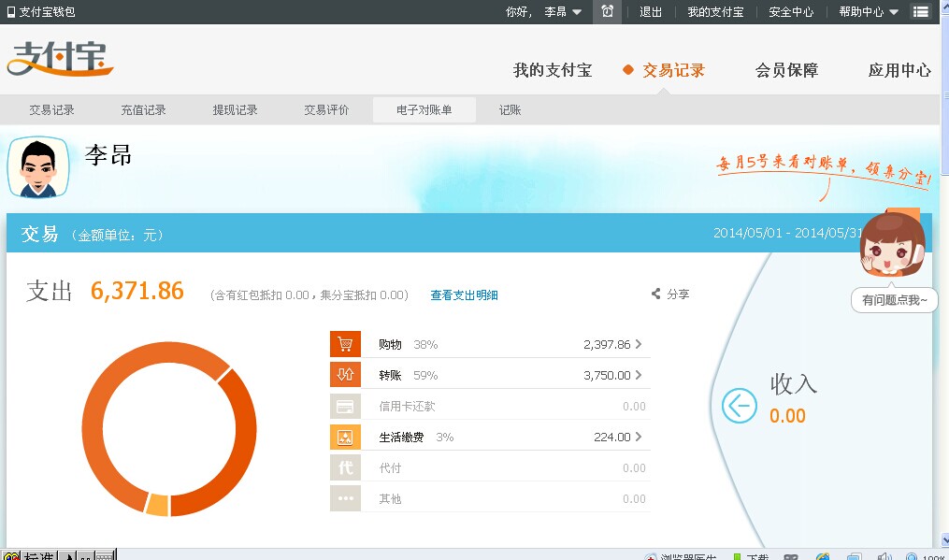Screen dimensions: 949x560
Task: Expand 购物 row chevron for 2,397.86
Action: pyautogui.click(x=639, y=344)
